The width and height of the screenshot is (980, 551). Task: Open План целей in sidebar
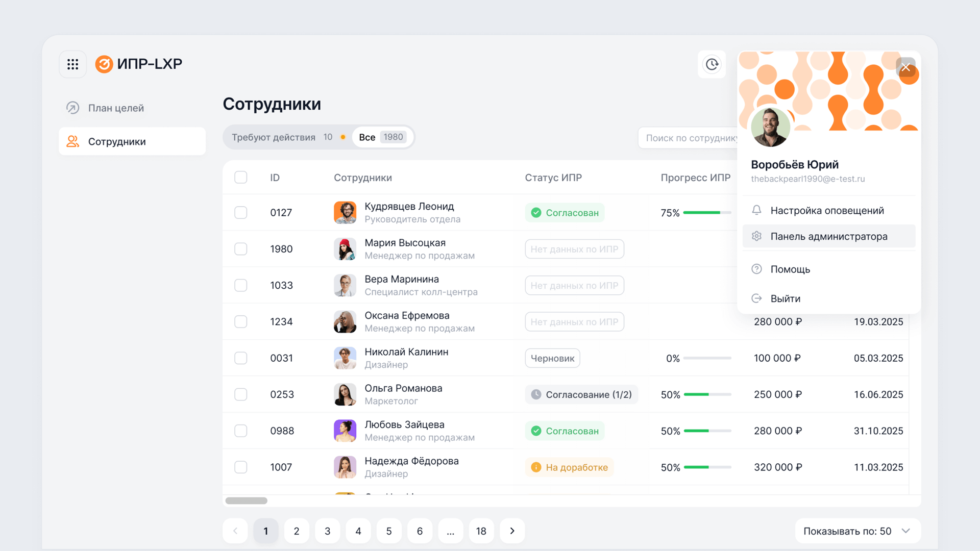pos(132,108)
